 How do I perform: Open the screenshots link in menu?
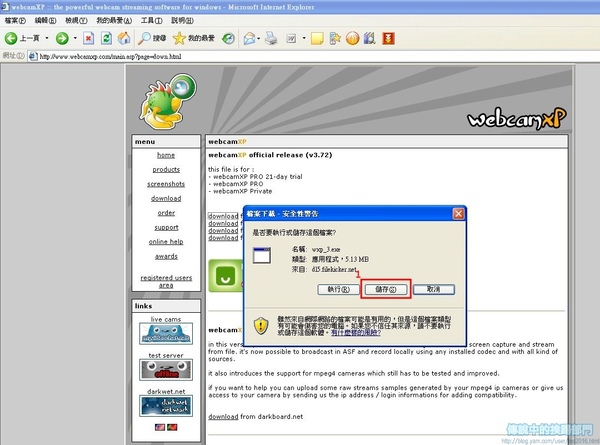(166, 184)
